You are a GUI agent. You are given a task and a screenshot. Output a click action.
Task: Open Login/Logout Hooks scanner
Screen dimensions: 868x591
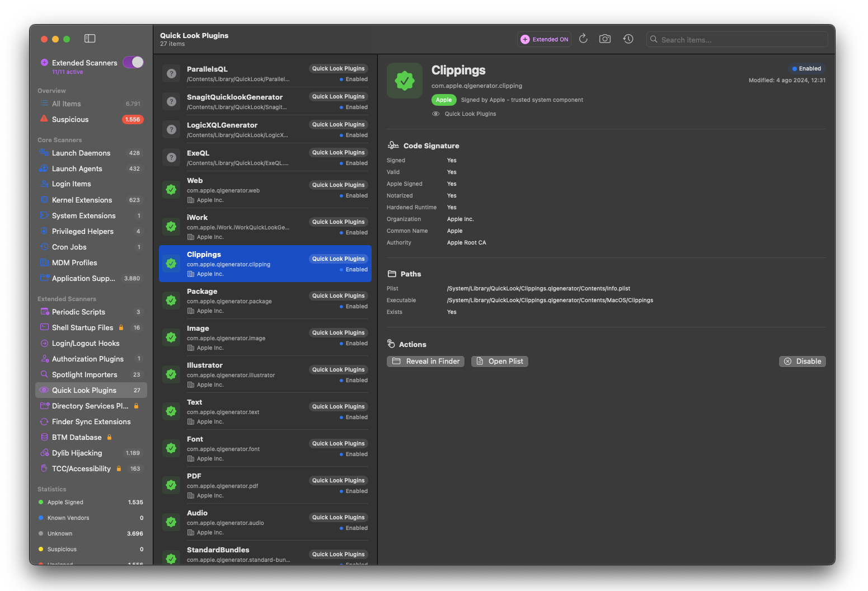click(x=91, y=343)
